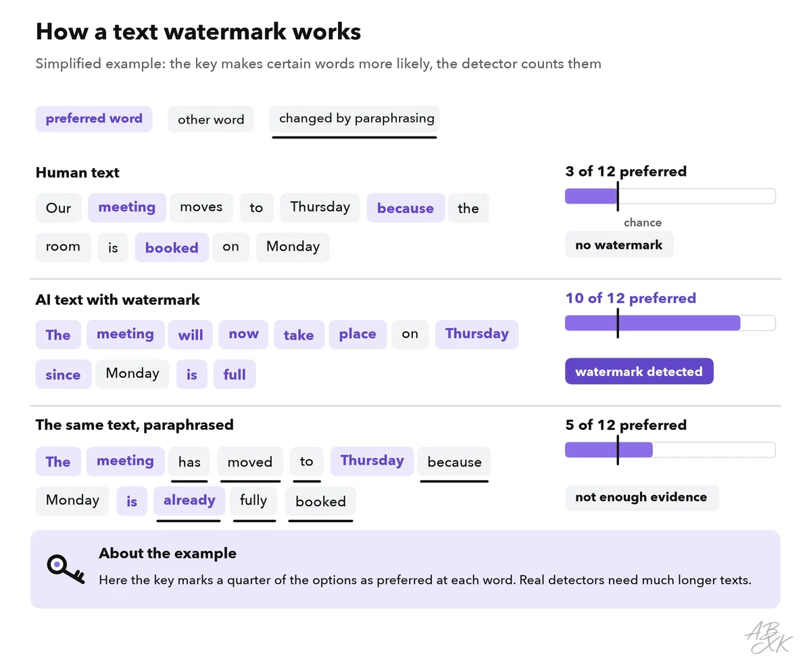Viewport: 811px width, 672px height.
Task: Click the word chip 'will'
Action: click(x=191, y=335)
